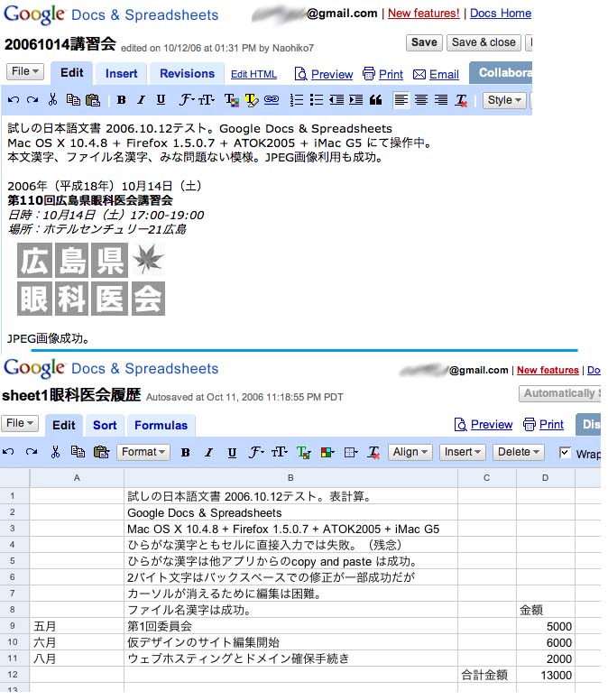This screenshot has width=608, height=700.
Task: Open the Align dropdown menu
Action: coord(410,452)
